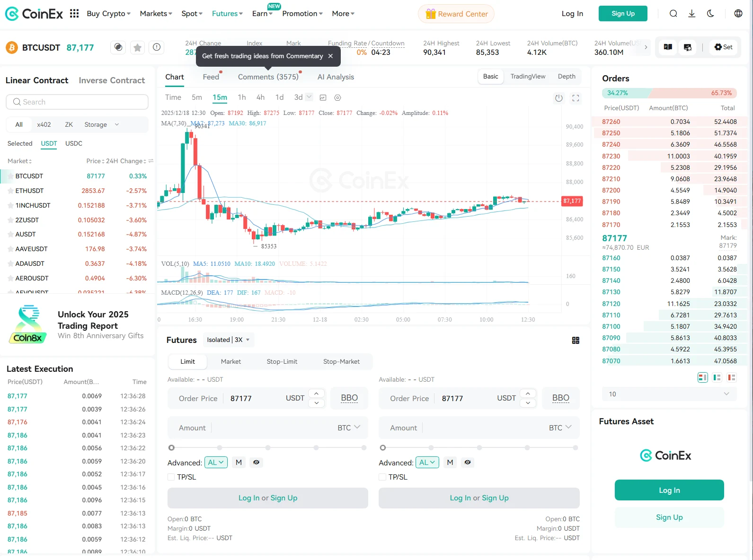Open the monitor analysis icon
Screen dimensions: 753x560
(688, 47)
